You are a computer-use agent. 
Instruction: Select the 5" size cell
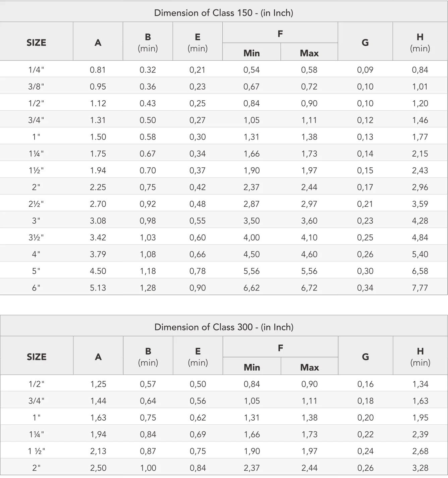pos(36,271)
